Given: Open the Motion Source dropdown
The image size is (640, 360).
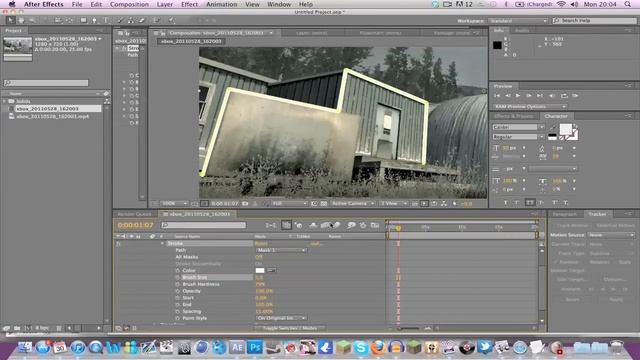Looking at the screenshot, I should point(611,235).
